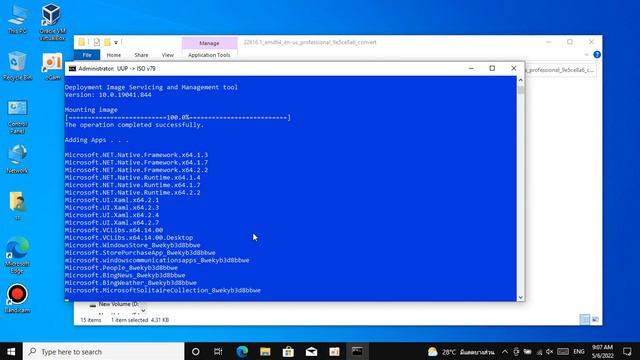The image size is (640, 360).
Task: Open Network desktop icon
Action: pyautogui.click(x=17, y=159)
